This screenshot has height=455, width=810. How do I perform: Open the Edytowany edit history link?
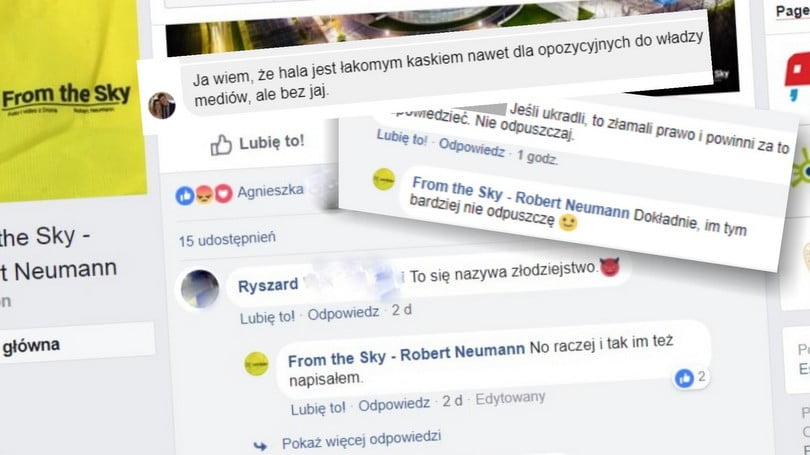click(510, 398)
